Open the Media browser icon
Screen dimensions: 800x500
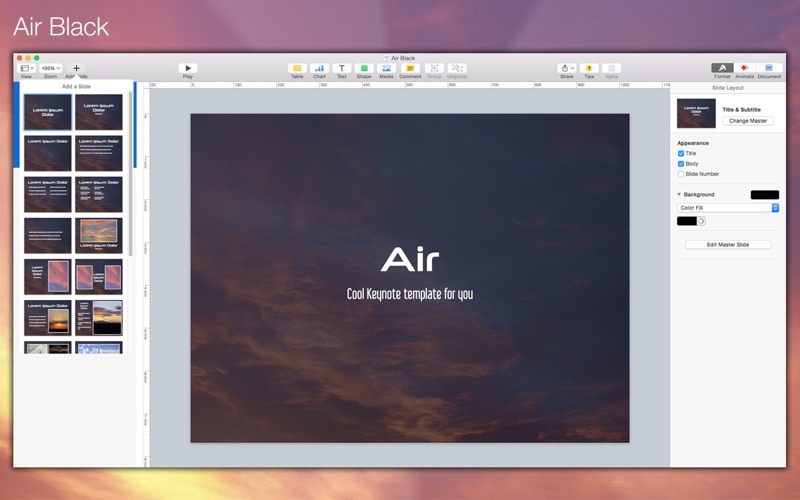[x=386, y=68]
